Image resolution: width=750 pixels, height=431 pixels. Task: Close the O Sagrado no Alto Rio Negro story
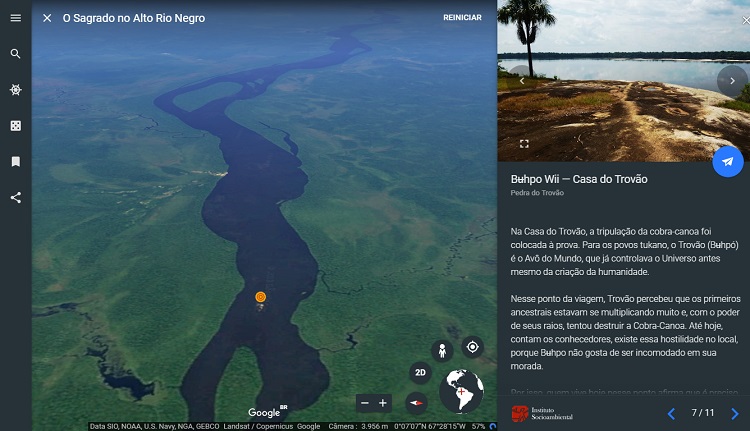coord(47,18)
